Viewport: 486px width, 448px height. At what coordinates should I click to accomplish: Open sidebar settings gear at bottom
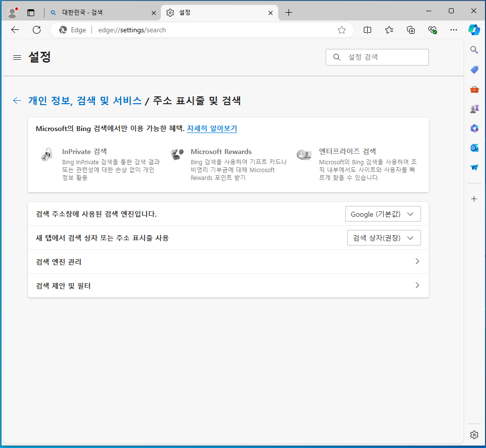tap(474, 435)
